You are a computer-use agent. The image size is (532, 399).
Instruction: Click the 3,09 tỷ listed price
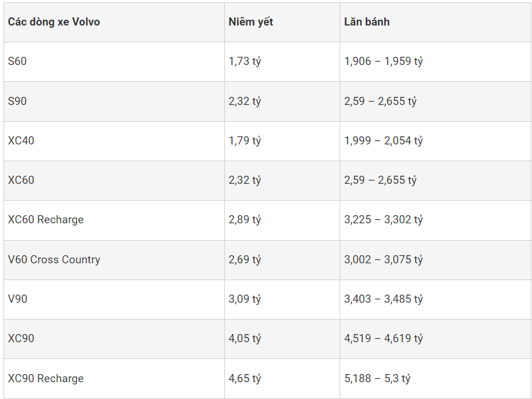[x=245, y=299]
